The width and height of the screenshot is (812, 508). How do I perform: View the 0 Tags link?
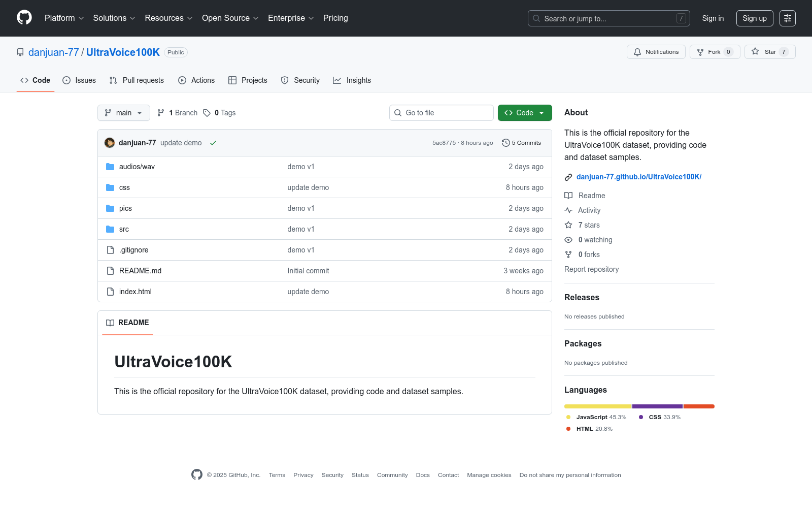click(x=219, y=113)
